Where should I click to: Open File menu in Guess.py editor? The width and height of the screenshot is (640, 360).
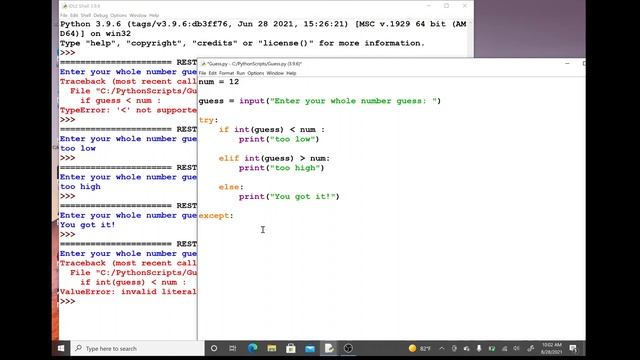pyautogui.click(x=202, y=73)
